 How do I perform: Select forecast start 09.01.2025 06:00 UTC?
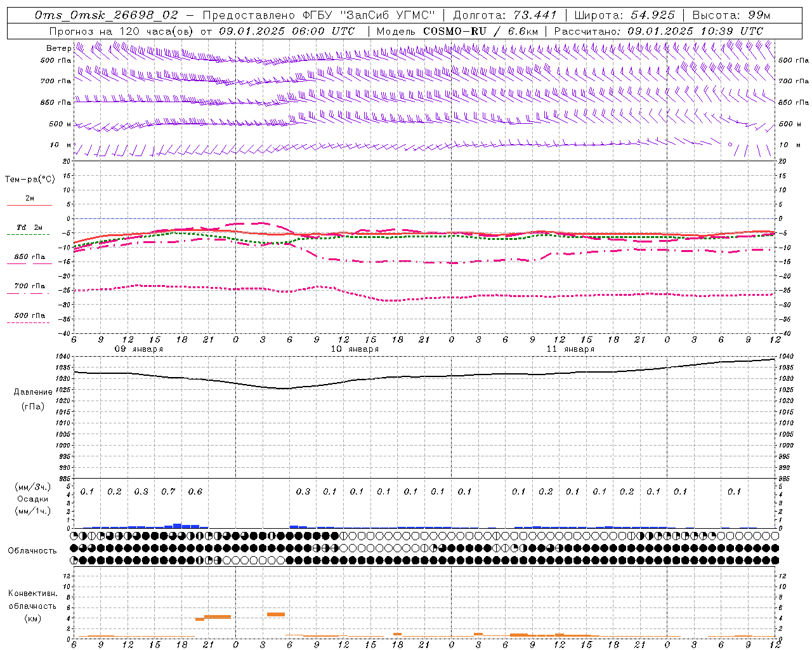pyautogui.click(x=287, y=31)
